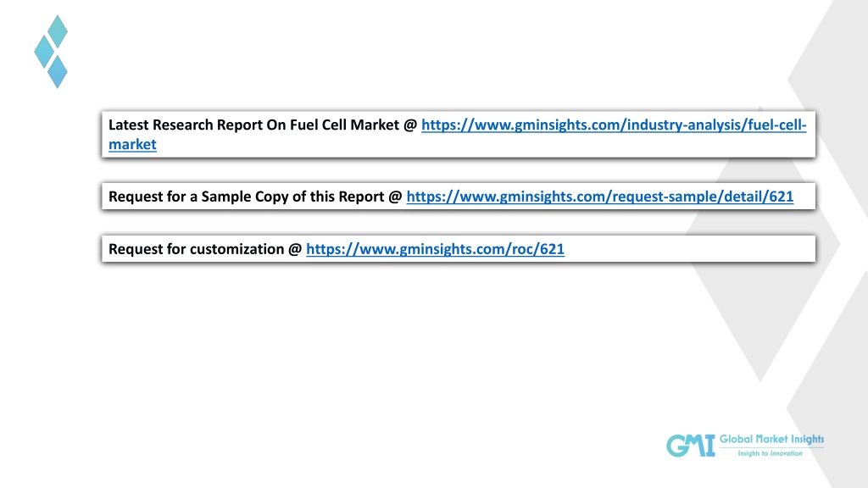Click the @ symbol after "Fuel Cell Market"
The height and width of the screenshot is (488, 868).
click(410, 125)
